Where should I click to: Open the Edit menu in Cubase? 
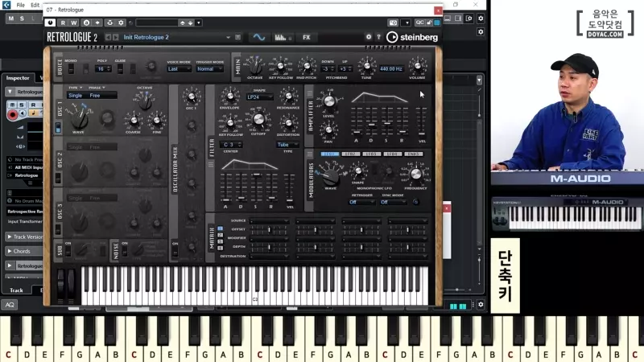click(35, 5)
